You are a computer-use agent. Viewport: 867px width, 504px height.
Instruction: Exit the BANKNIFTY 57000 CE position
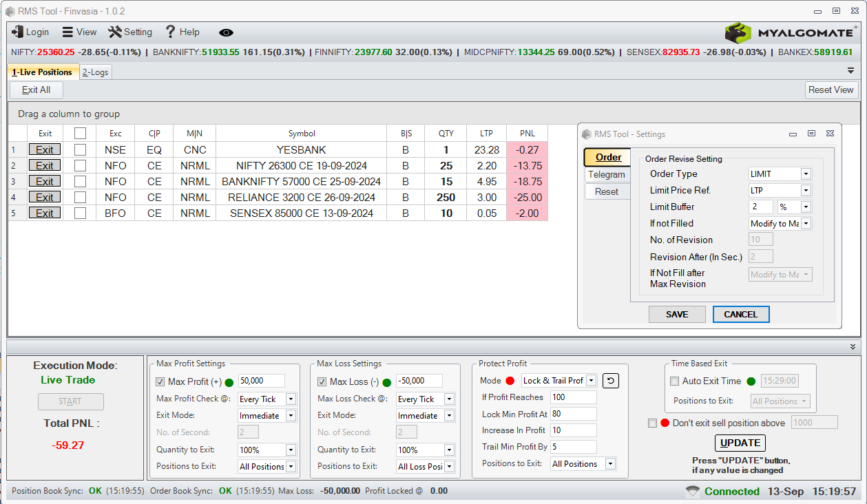pos(45,182)
